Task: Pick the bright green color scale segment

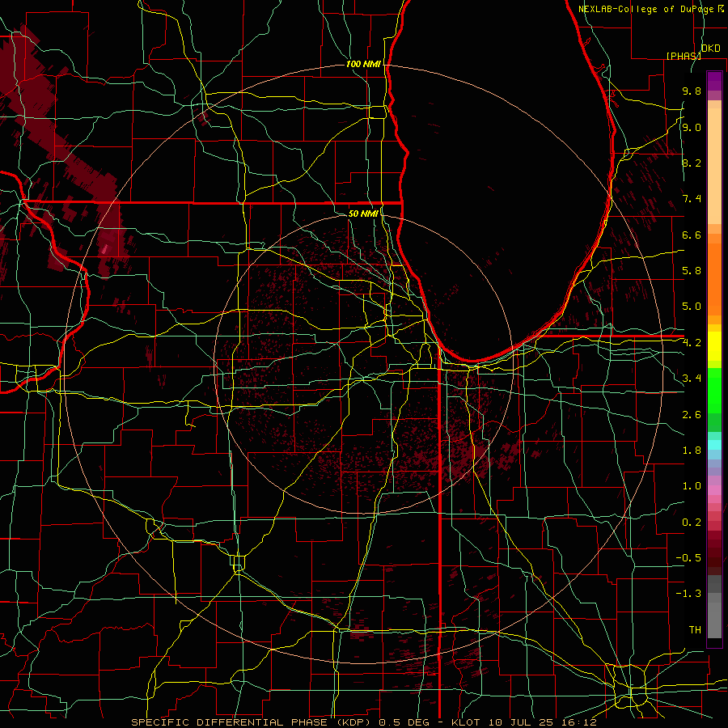Action: coord(714,391)
